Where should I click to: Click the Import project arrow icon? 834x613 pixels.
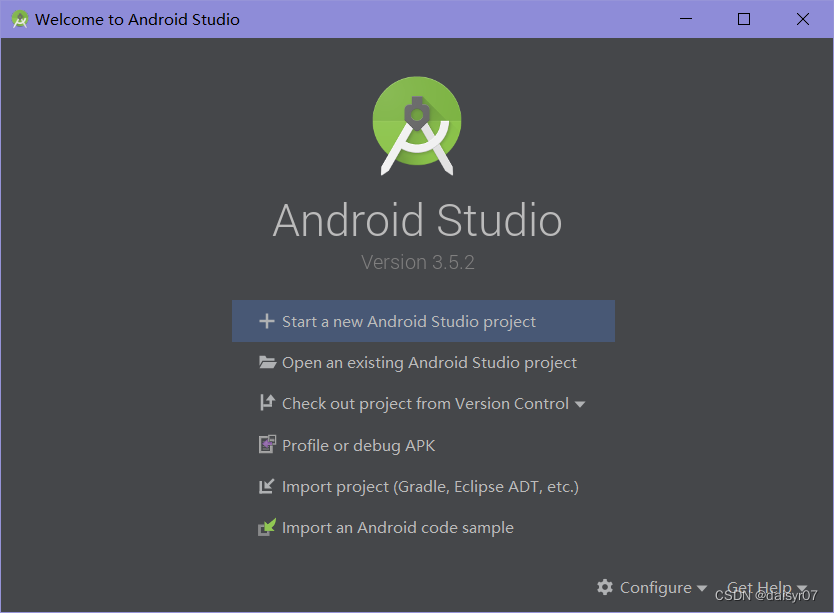(266, 486)
